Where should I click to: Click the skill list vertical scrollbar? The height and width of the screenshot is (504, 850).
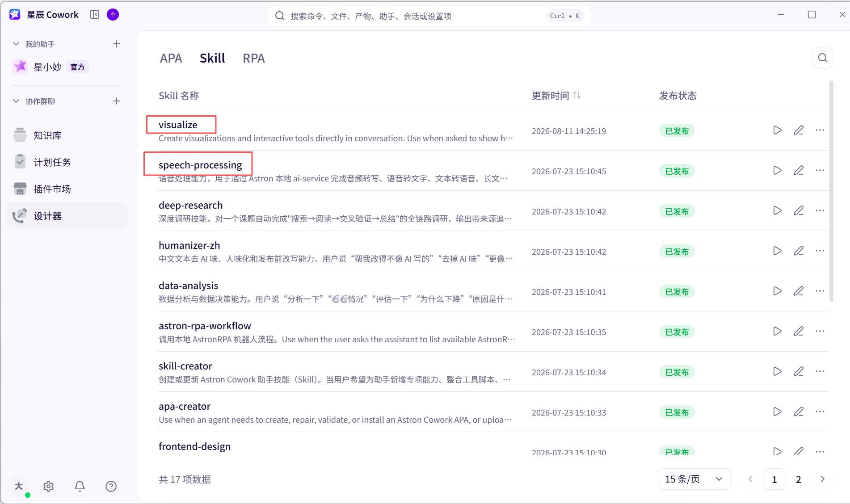click(x=831, y=191)
